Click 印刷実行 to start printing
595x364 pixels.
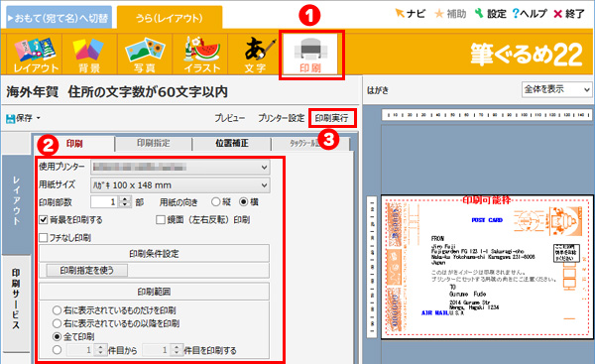pyautogui.click(x=331, y=118)
